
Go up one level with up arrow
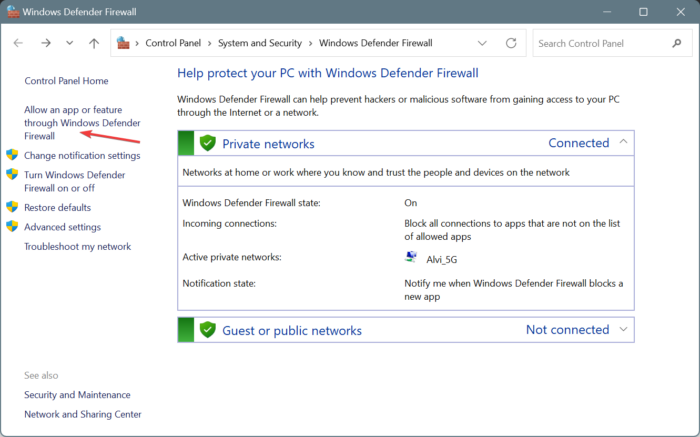tap(94, 43)
